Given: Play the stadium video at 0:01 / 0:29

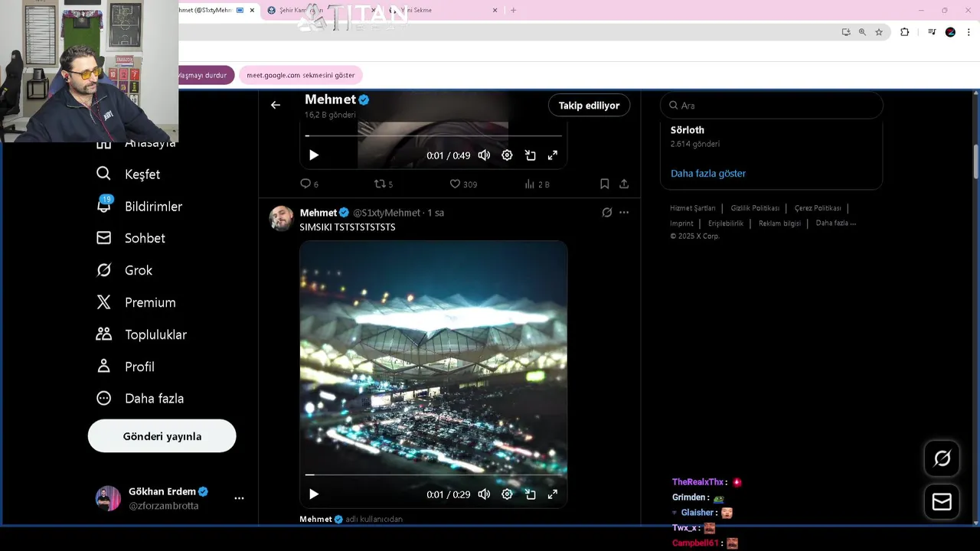Looking at the screenshot, I should click(x=314, y=494).
